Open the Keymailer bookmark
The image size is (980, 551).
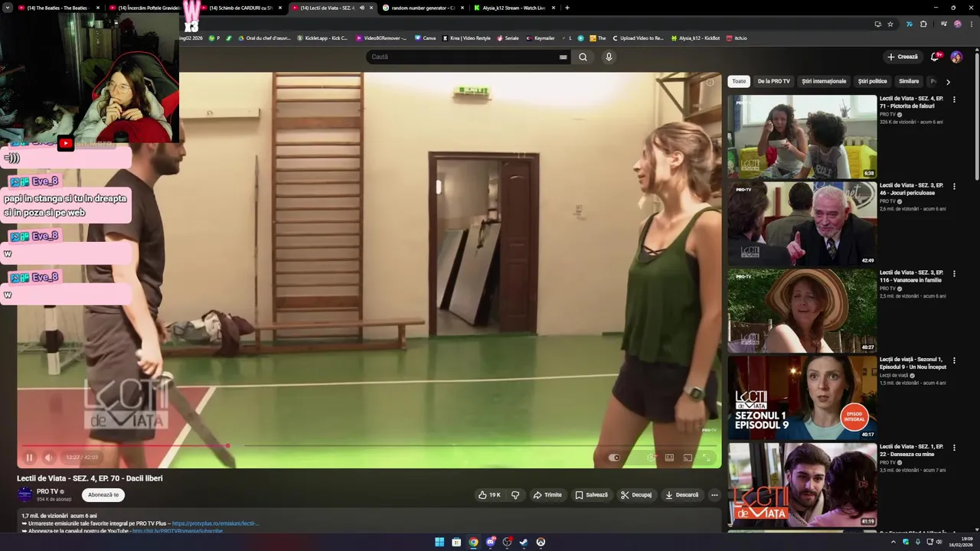click(x=540, y=37)
